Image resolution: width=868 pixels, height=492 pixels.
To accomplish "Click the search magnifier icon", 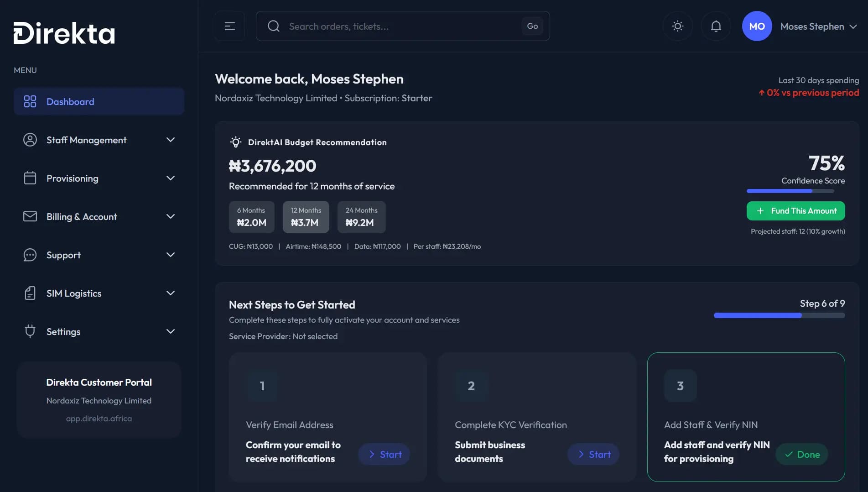I will pos(274,26).
